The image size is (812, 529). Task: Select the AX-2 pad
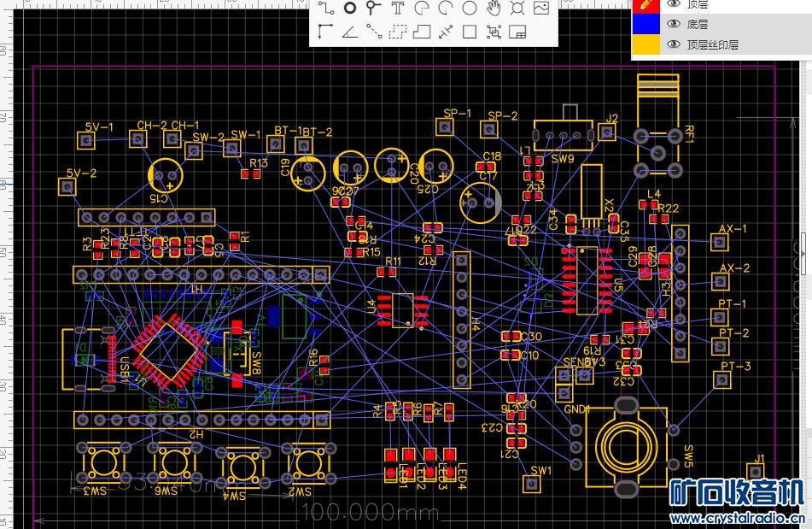coord(721,281)
